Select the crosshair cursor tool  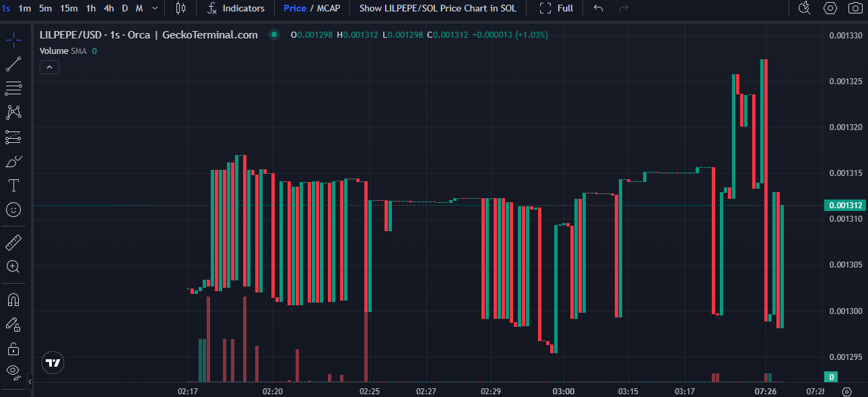(x=13, y=40)
